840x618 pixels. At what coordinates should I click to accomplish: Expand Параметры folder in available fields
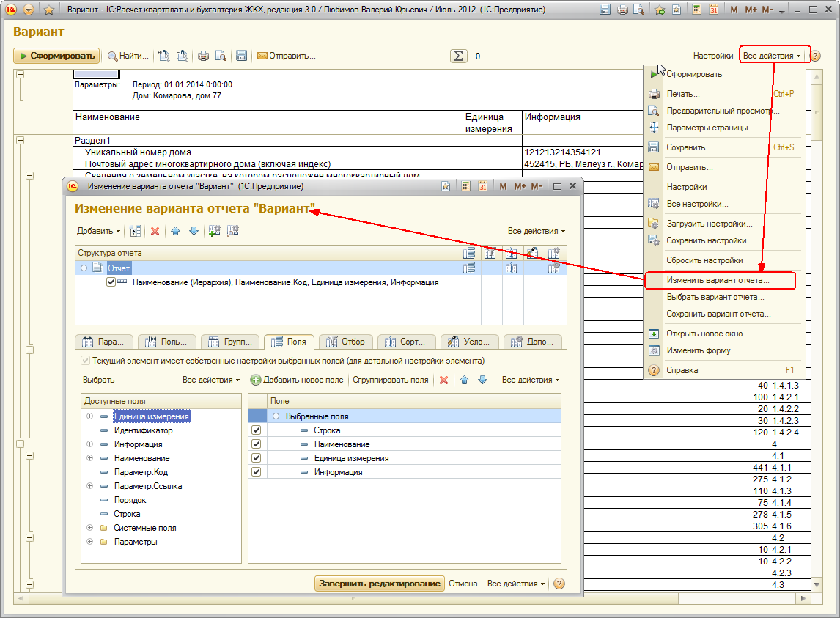pyautogui.click(x=89, y=542)
